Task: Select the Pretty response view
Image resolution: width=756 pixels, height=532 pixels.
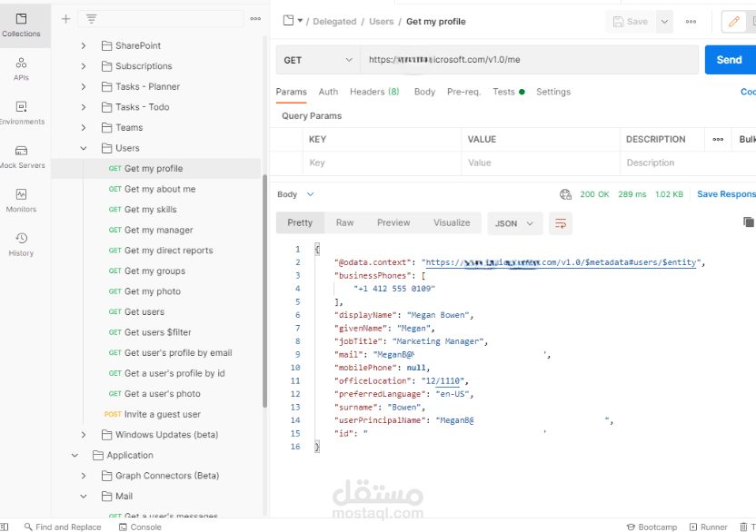Action: click(300, 222)
